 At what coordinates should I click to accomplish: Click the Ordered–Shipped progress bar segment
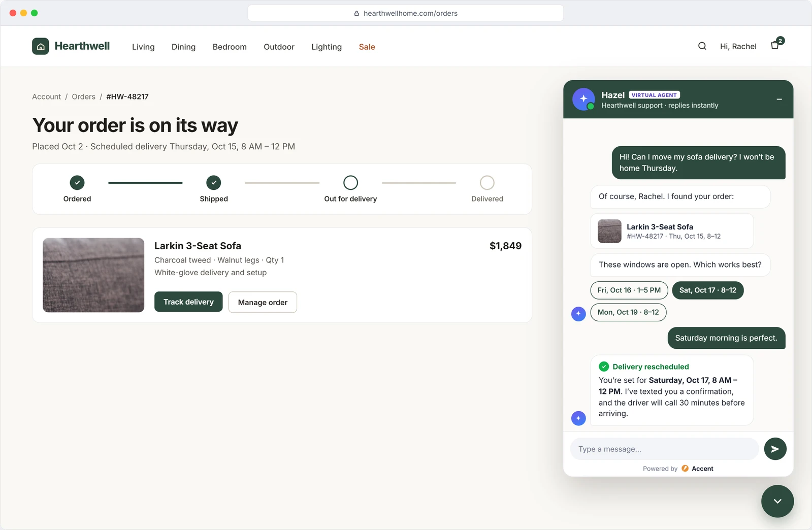click(x=145, y=183)
